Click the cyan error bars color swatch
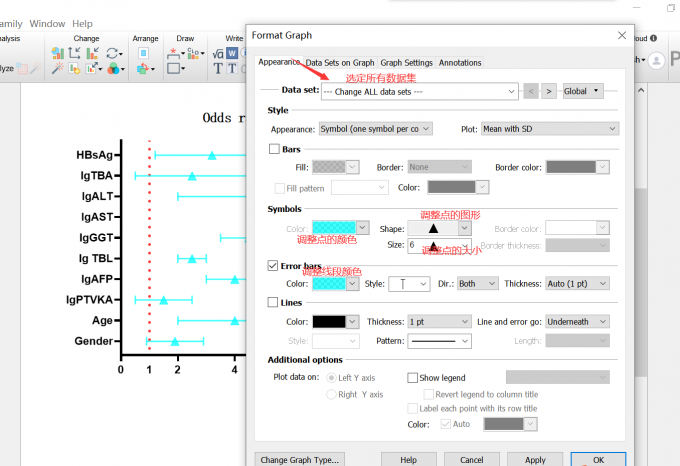Screen dimensions: 680x466 330,284
